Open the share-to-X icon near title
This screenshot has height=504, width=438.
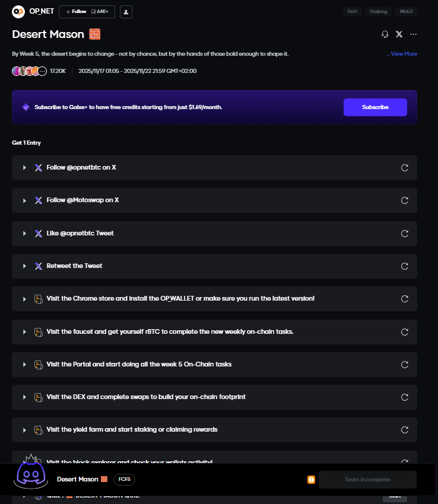pyautogui.click(x=399, y=34)
